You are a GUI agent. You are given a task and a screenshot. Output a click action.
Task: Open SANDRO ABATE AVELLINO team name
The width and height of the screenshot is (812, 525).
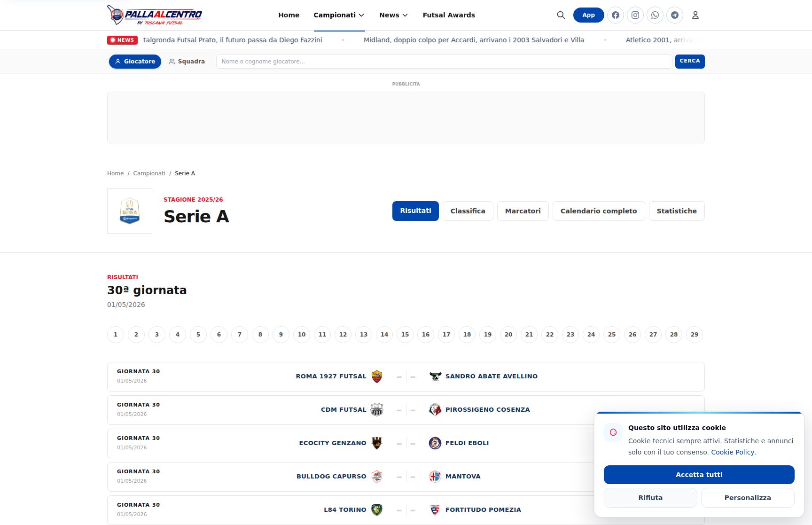click(492, 376)
